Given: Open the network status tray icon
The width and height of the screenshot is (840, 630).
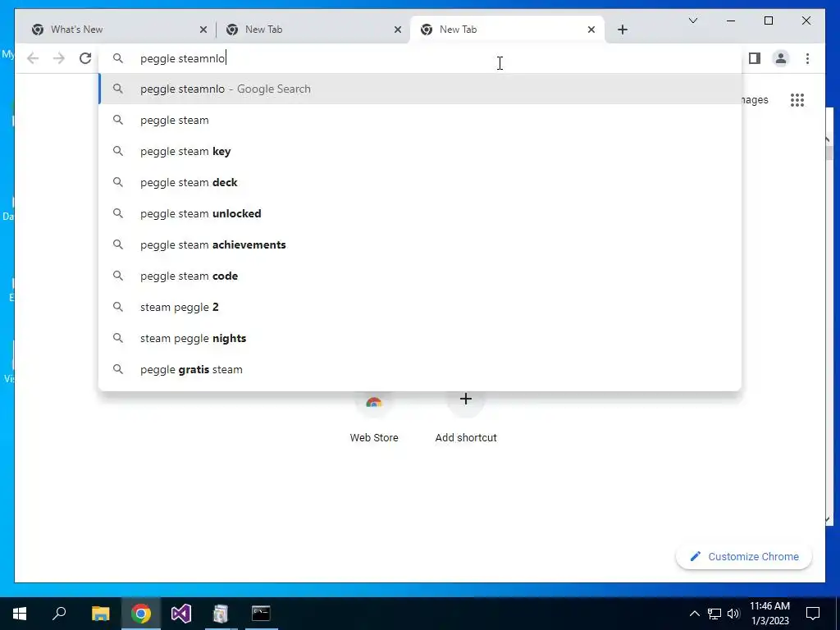Looking at the screenshot, I should tap(714, 614).
